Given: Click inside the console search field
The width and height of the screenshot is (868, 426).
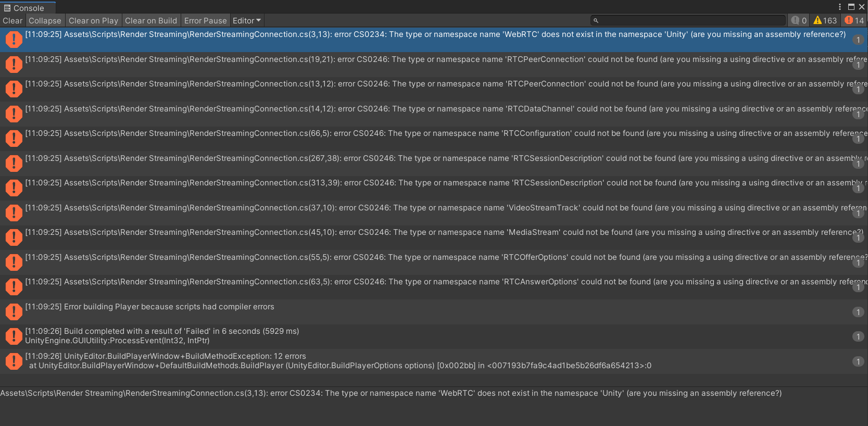Looking at the screenshot, I should tap(687, 20).
